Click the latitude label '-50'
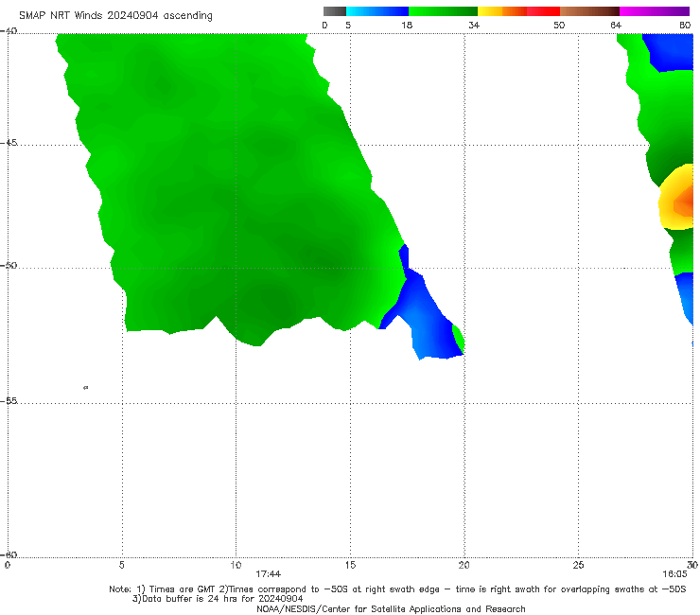This screenshot has height=615, width=700. (x=9, y=266)
